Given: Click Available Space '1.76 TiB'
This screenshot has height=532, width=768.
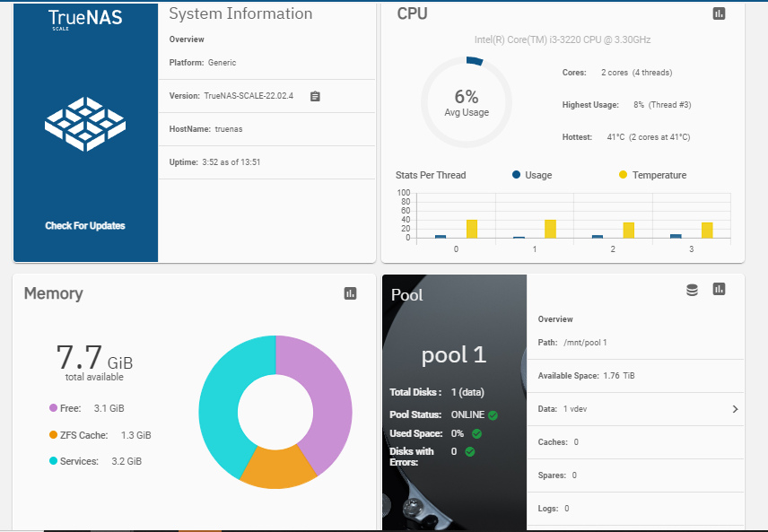Looking at the screenshot, I should click(619, 376).
